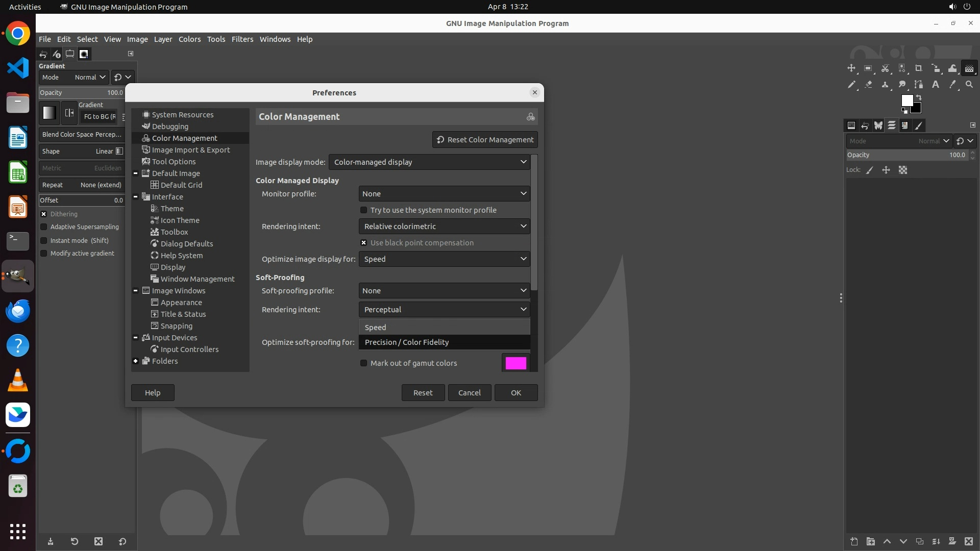Open the Image display mode dropdown
Viewport: 980px width, 551px height.
430,162
